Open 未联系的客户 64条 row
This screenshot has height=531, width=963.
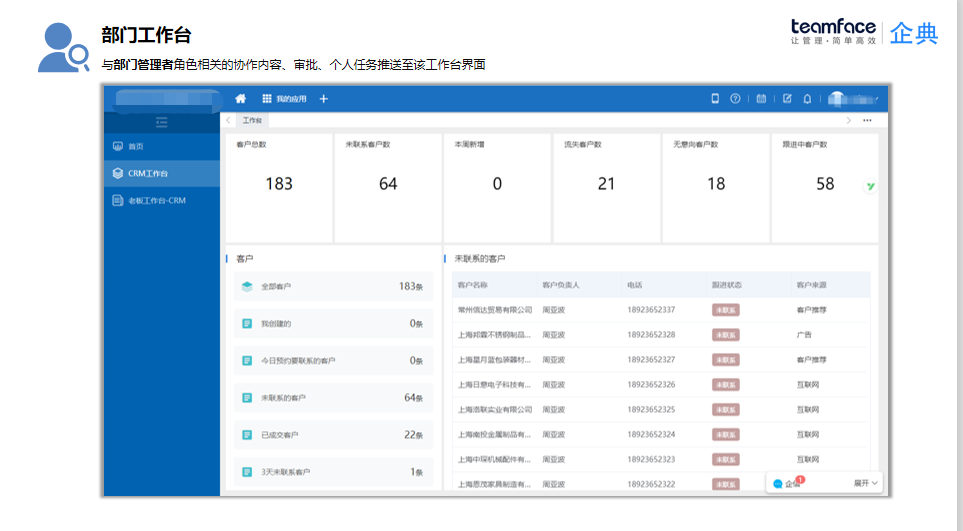[333, 398]
